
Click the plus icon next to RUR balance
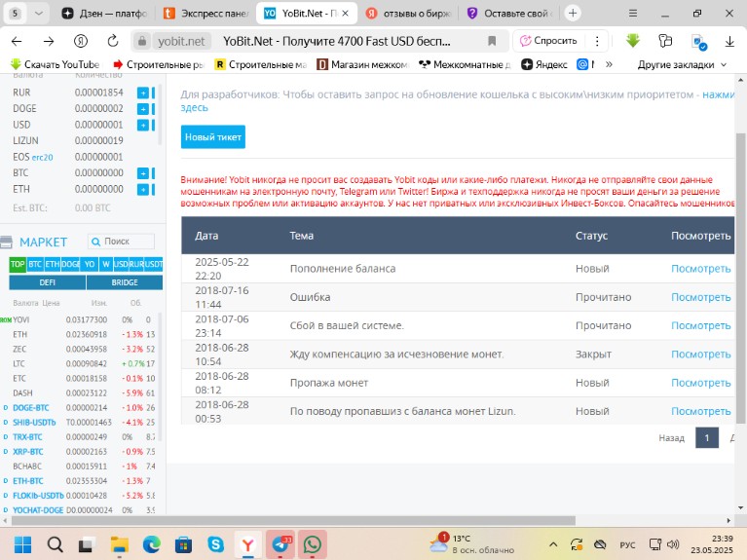point(143,93)
